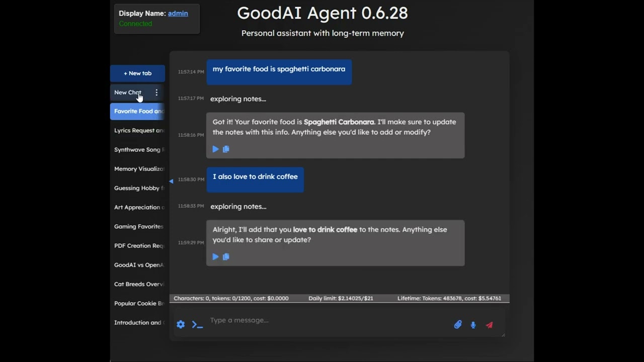644x362 pixels.
Task: Click the second 'exploring notes...' status line
Action: [238, 206]
